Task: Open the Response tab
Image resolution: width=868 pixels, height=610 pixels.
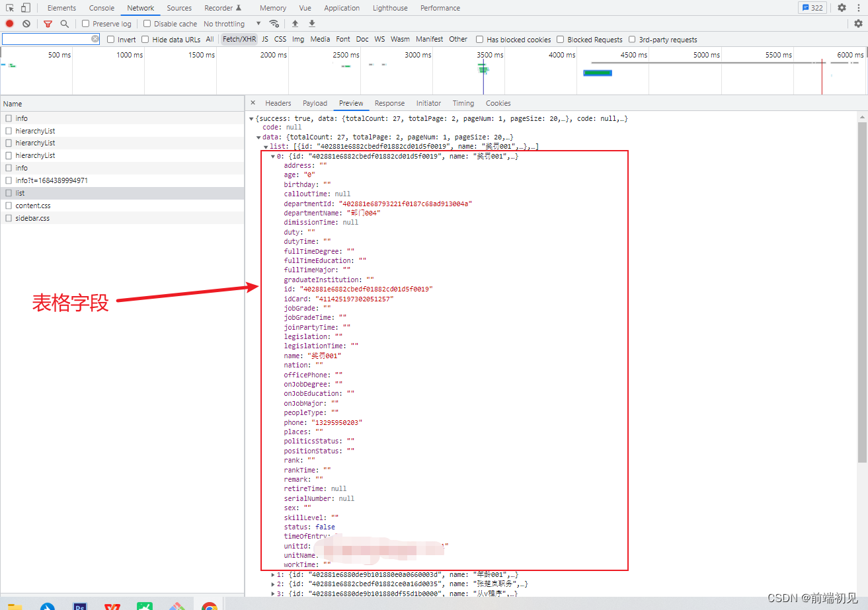Action: [389, 103]
